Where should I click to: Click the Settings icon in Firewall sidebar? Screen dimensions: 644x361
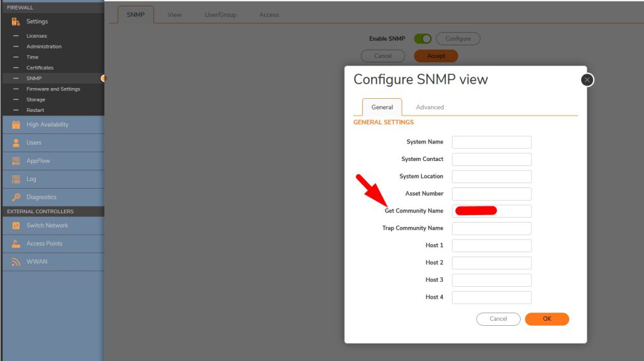[16, 21]
